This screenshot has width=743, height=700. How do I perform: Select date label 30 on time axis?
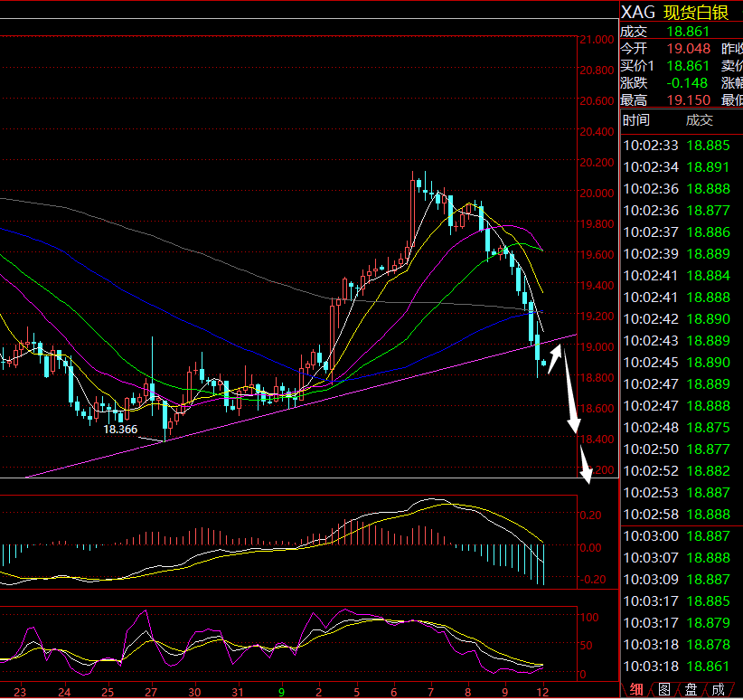(194, 692)
